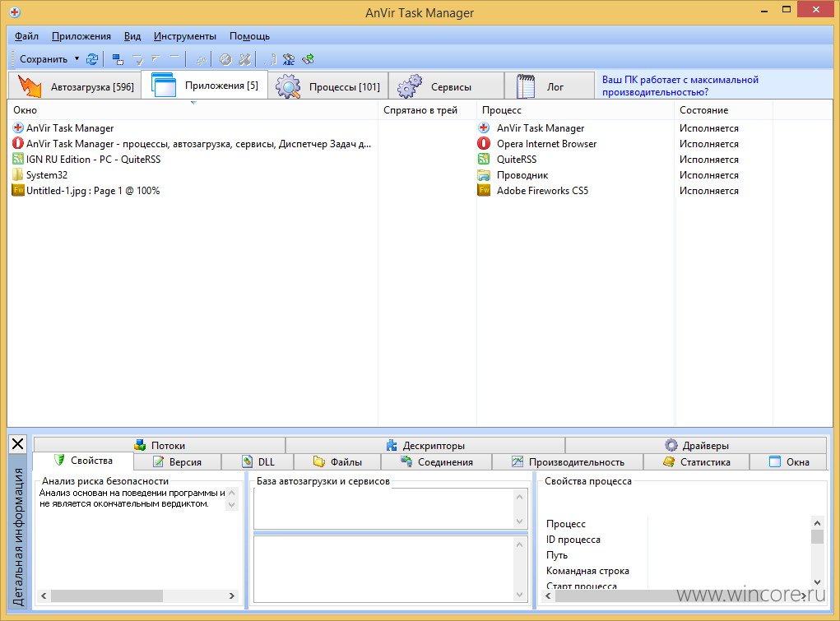
Task: Click the left arrow of risk analysis scrollbar
Action: point(44,596)
